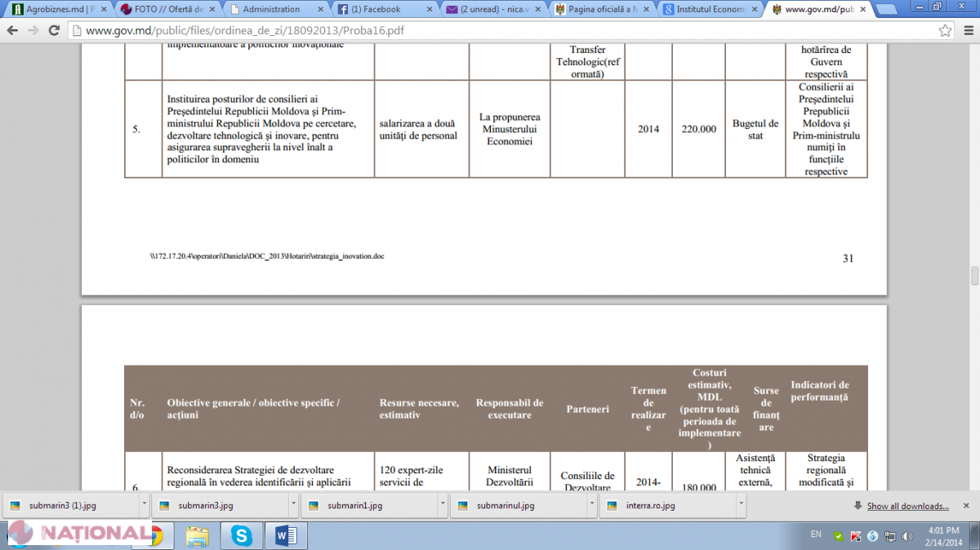Switch to the Agrobiznes.md tab
The height and width of the screenshot is (550, 980).
tap(57, 9)
